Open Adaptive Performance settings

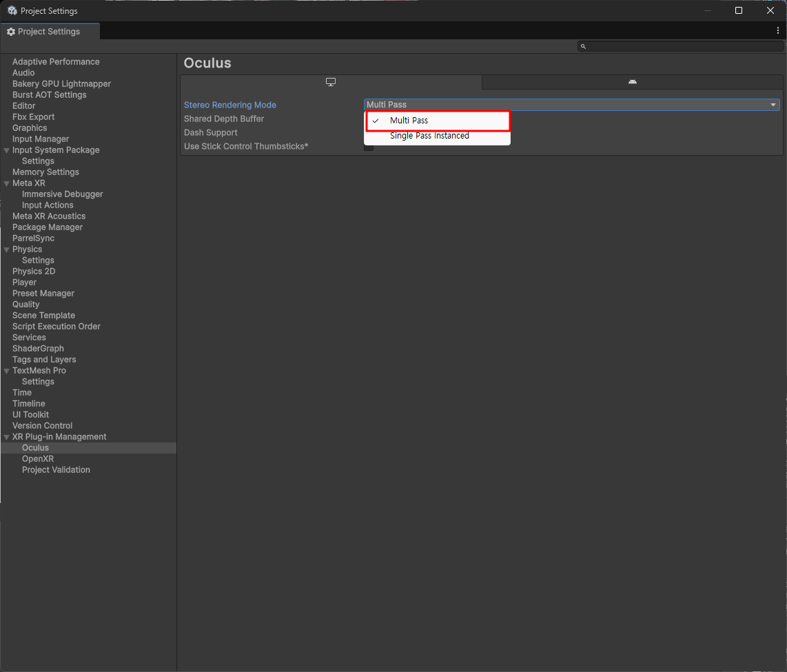(x=56, y=62)
